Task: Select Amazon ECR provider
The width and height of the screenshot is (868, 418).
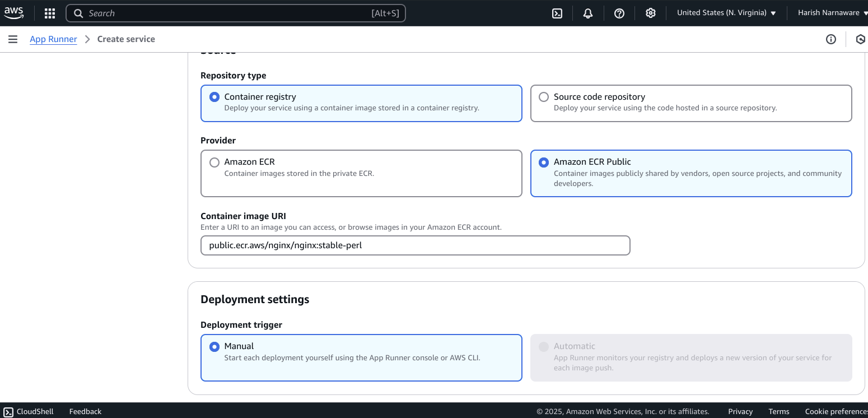Action: [361, 173]
